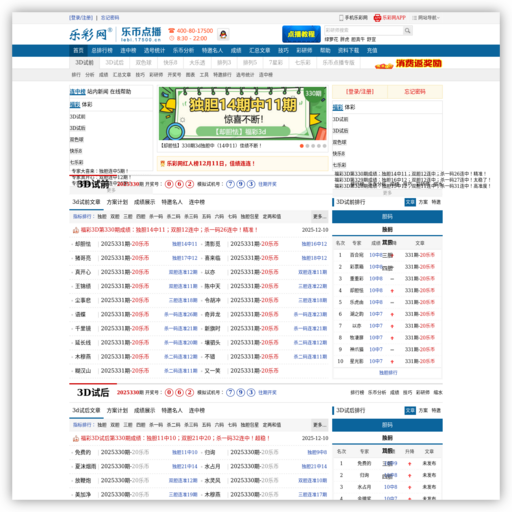Open 总排行榜 in the main navigation
Screen dimensions: 512x512
coord(102,50)
